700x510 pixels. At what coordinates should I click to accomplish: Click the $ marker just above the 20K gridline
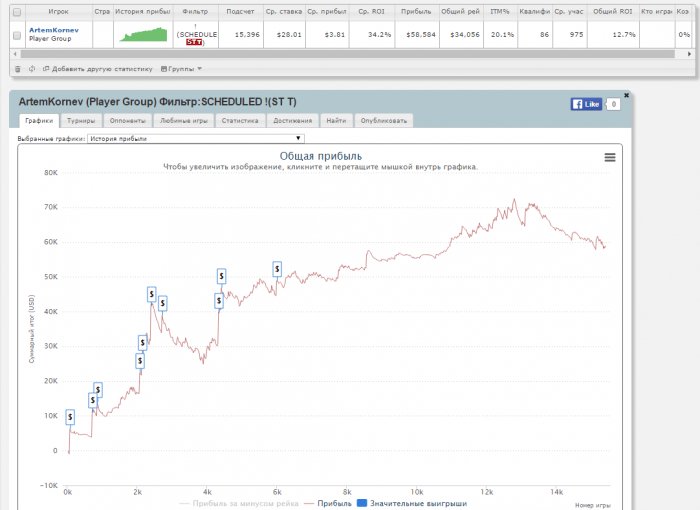tap(140, 360)
